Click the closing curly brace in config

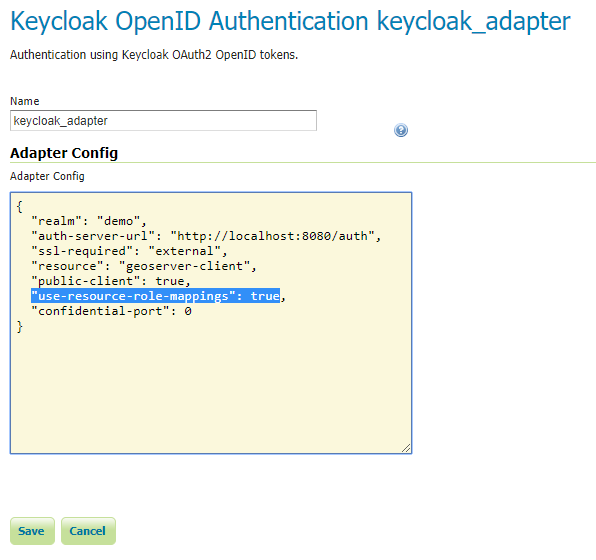click(19, 327)
